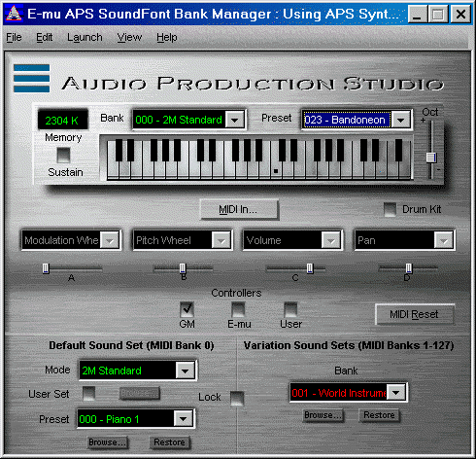Image resolution: width=476 pixels, height=459 pixels.
Task: Click the E-mu application icon in title bar
Action: point(15,14)
